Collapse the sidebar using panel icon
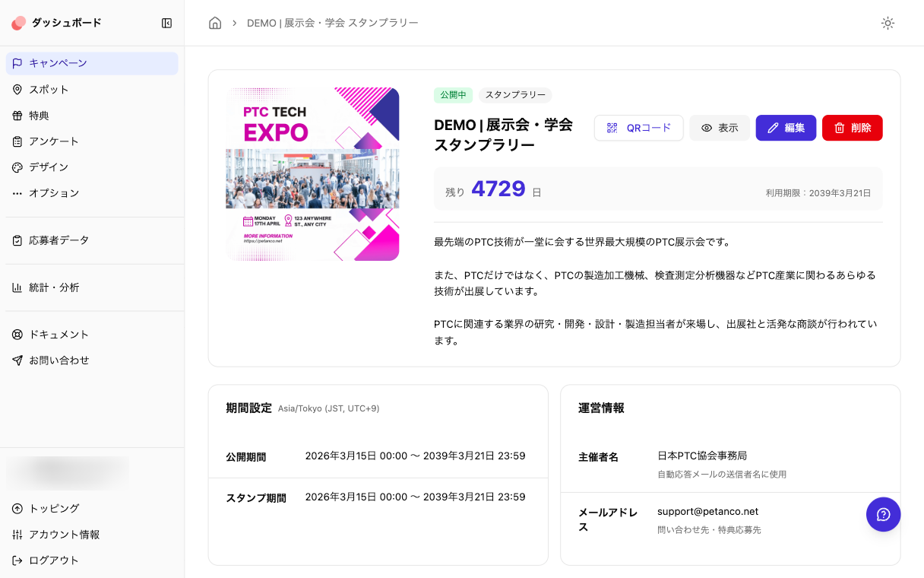The width and height of the screenshot is (924, 578). coord(167,23)
